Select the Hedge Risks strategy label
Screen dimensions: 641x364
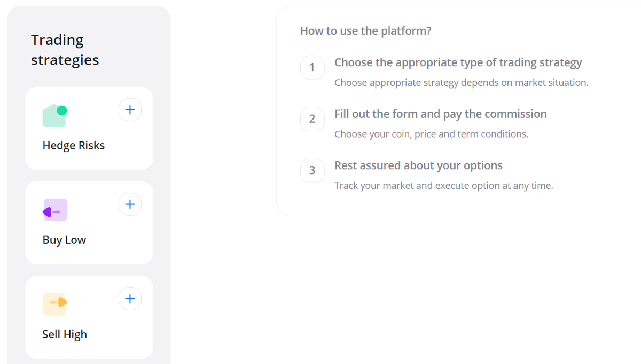74,146
